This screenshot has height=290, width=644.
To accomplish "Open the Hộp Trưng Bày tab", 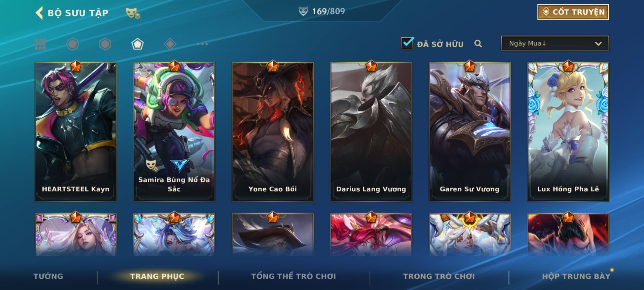I will click(576, 276).
